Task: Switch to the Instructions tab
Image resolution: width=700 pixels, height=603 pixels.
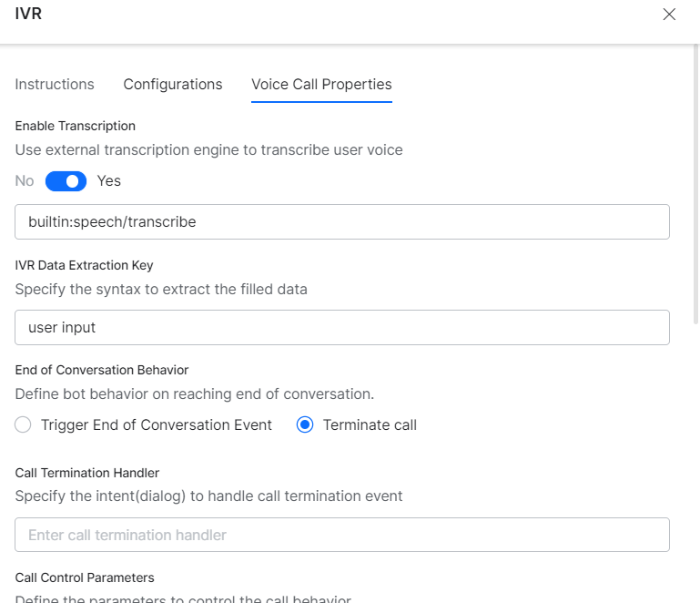Action: click(55, 84)
